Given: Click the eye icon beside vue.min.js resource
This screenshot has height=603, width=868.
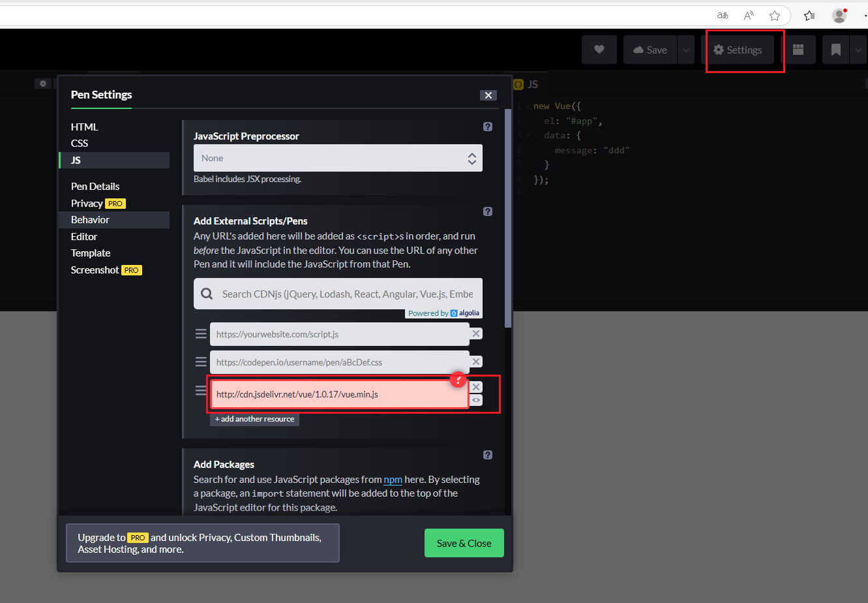Looking at the screenshot, I should [x=476, y=400].
